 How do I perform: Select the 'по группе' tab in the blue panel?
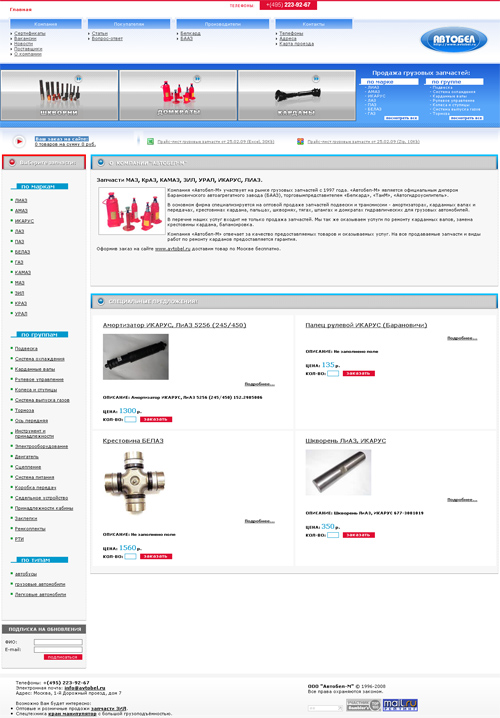coord(454,82)
